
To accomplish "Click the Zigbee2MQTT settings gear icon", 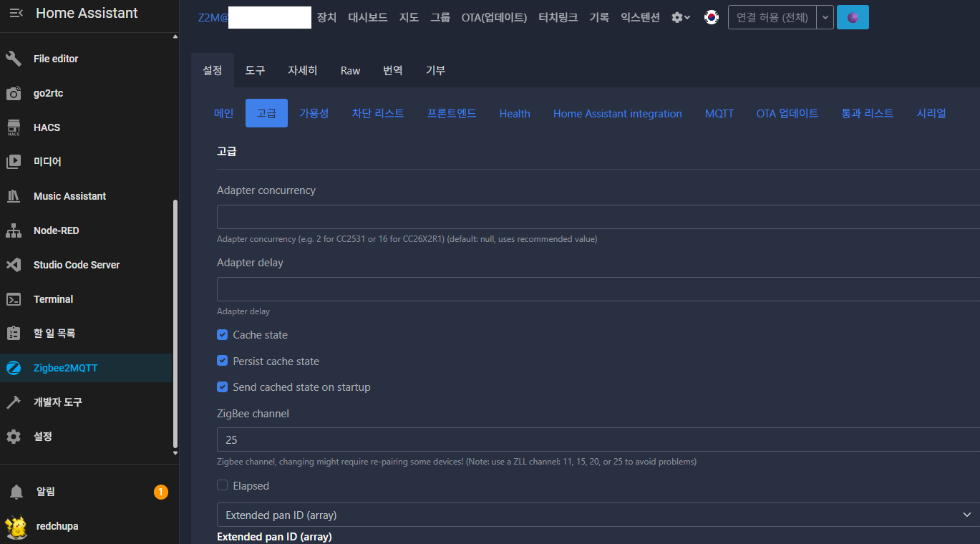I will (679, 17).
